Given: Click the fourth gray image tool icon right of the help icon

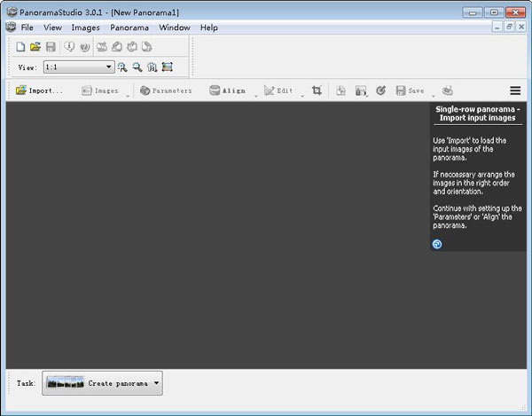Looking at the screenshot, I should [x=146, y=47].
